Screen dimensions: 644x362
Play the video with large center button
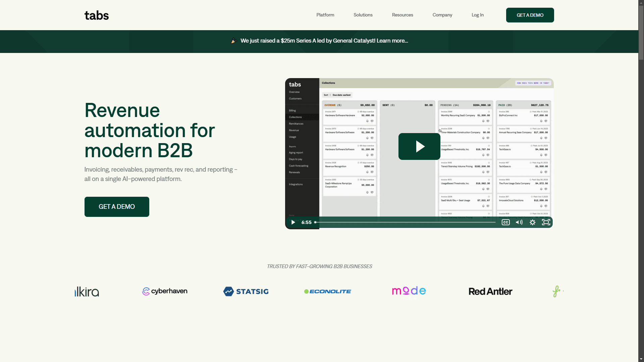(x=419, y=146)
